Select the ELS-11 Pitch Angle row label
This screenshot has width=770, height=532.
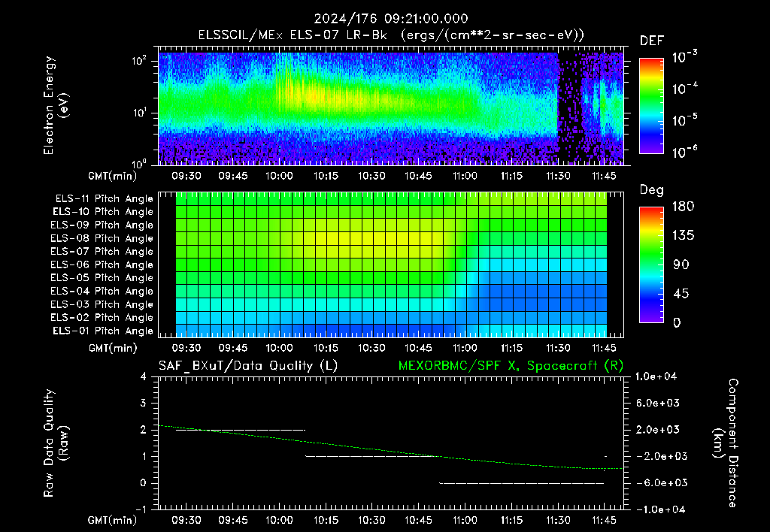pos(104,199)
